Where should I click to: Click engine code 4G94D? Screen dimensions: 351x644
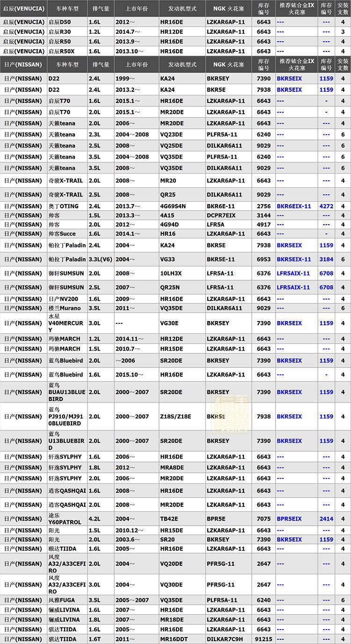169,225
